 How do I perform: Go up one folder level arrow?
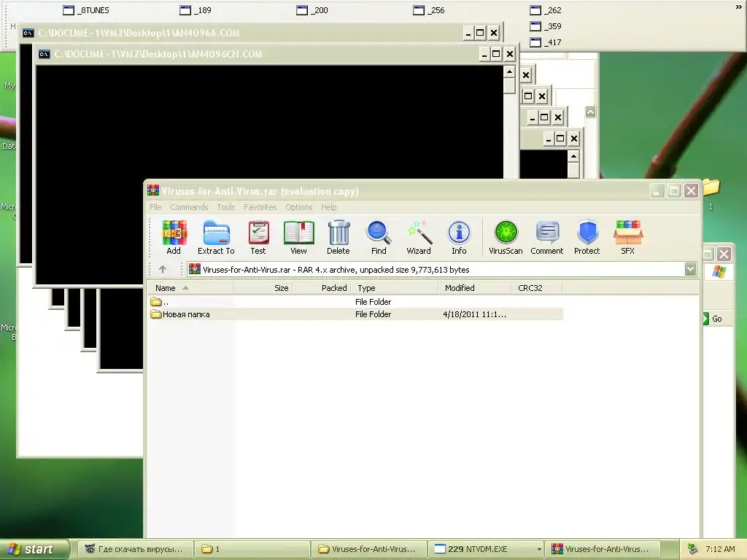[x=163, y=270]
